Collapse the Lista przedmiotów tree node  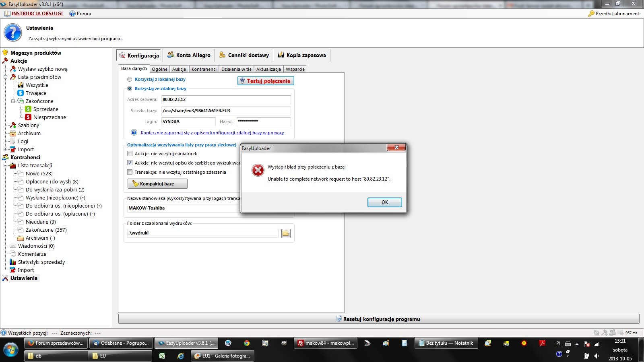point(6,77)
